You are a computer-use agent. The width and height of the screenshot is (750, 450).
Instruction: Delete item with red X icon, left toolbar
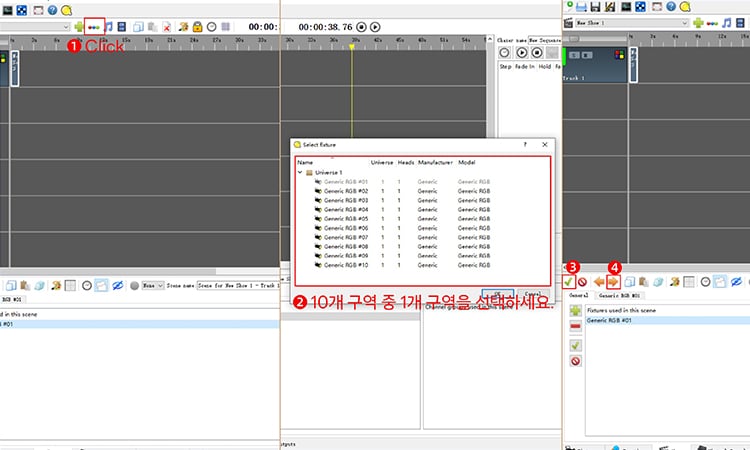(x=166, y=27)
